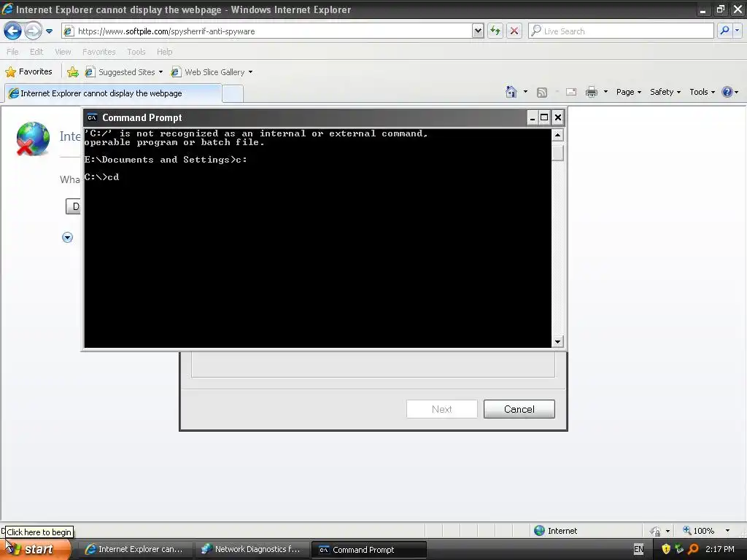This screenshot has width=747, height=560.
Task: Open the Favorites menu in menu bar
Action: pyautogui.click(x=98, y=52)
